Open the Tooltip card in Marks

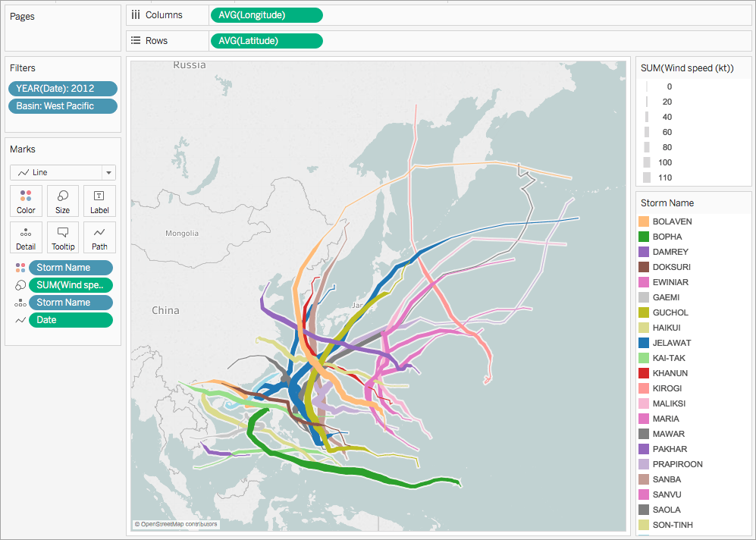click(x=63, y=237)
